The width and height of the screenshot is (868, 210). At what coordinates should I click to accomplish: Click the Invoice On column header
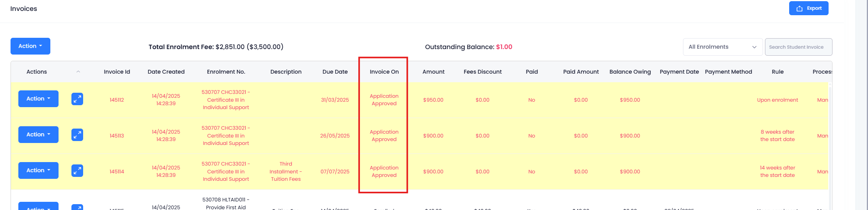click(384, 72)
